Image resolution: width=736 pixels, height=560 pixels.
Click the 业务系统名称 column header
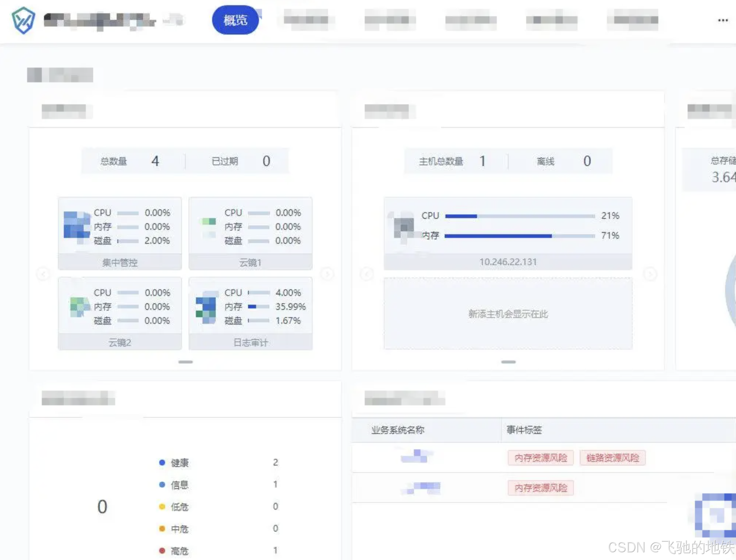[x=398, y=430]
